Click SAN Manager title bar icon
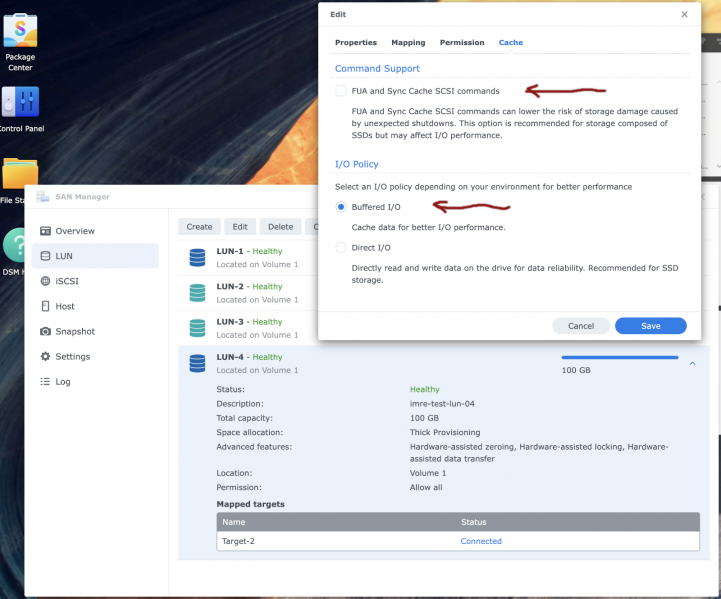This screenshot has width=721, height=599. [x=43, y=197]
